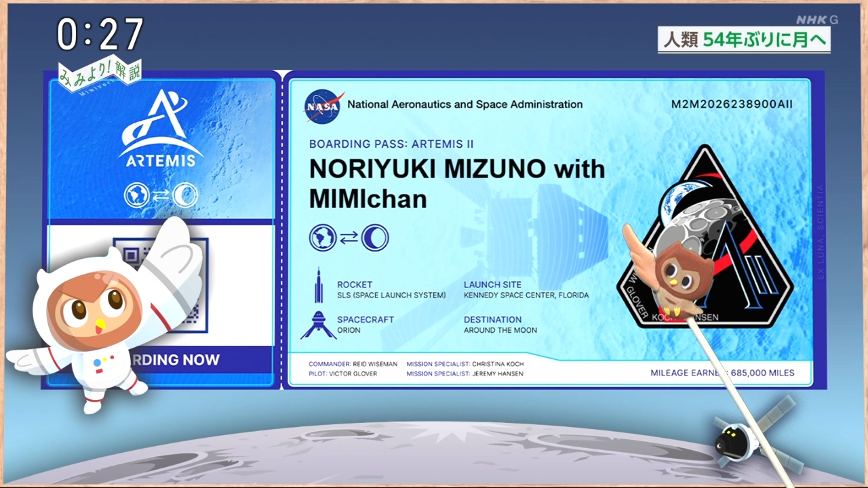Click the swap arrows under the Artemis logo
Viewport: 868px width, 488px height.
point(161,195)
